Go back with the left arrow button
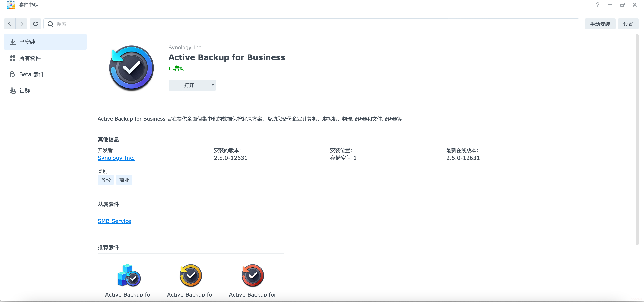The height and width of the screenshot is (302, 644). [x=10, y=24]
